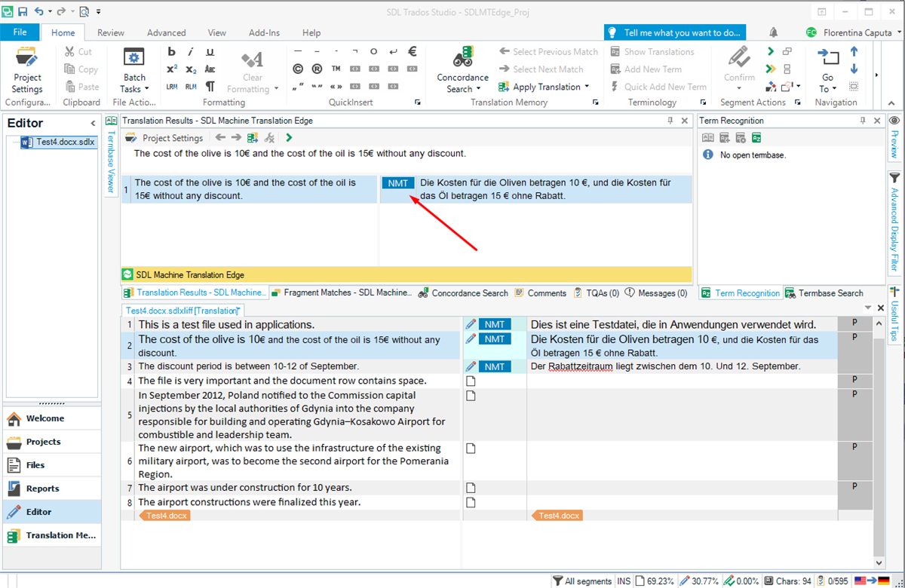Viewport: 905px width, 588px height.
Task: Expand Translation Memory group dialog launcher
Action: pos(596,103)
